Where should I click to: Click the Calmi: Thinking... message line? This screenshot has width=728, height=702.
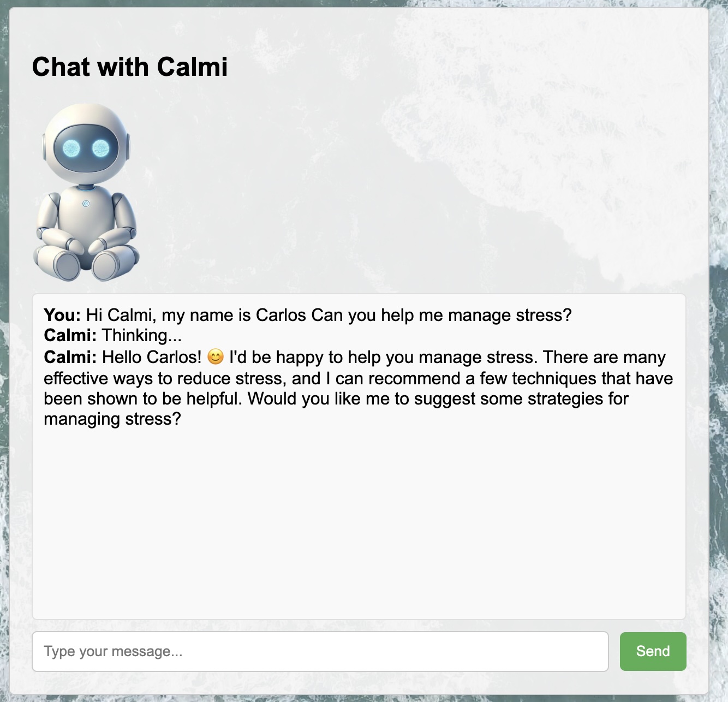click(112, 335)
